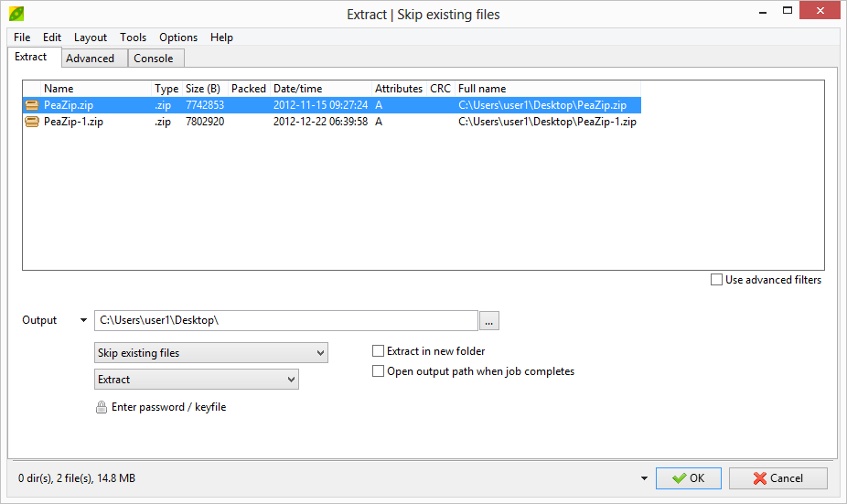
Task: Click size value 7742853
Action: (x=205, y=105)
